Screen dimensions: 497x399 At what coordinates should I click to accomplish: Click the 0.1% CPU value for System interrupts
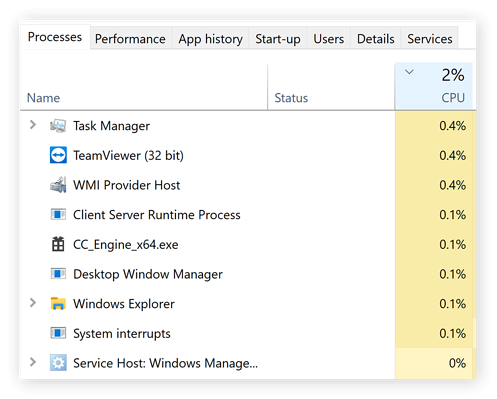[452, 333]
